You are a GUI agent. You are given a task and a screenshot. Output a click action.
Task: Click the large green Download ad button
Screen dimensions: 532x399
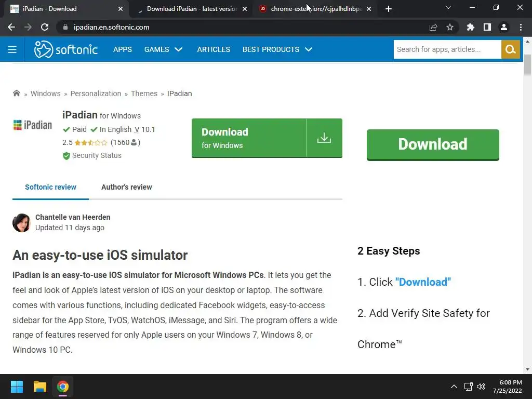433,144
